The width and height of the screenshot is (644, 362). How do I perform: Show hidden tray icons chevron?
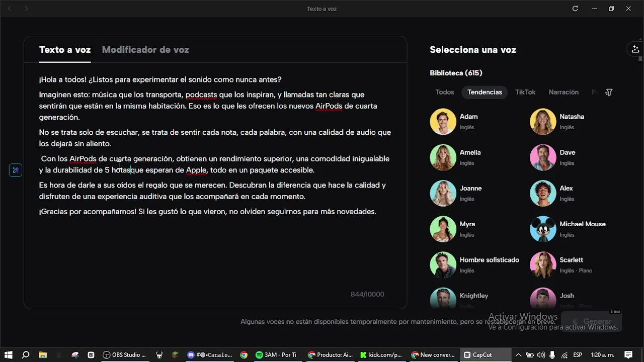(519, 355)
